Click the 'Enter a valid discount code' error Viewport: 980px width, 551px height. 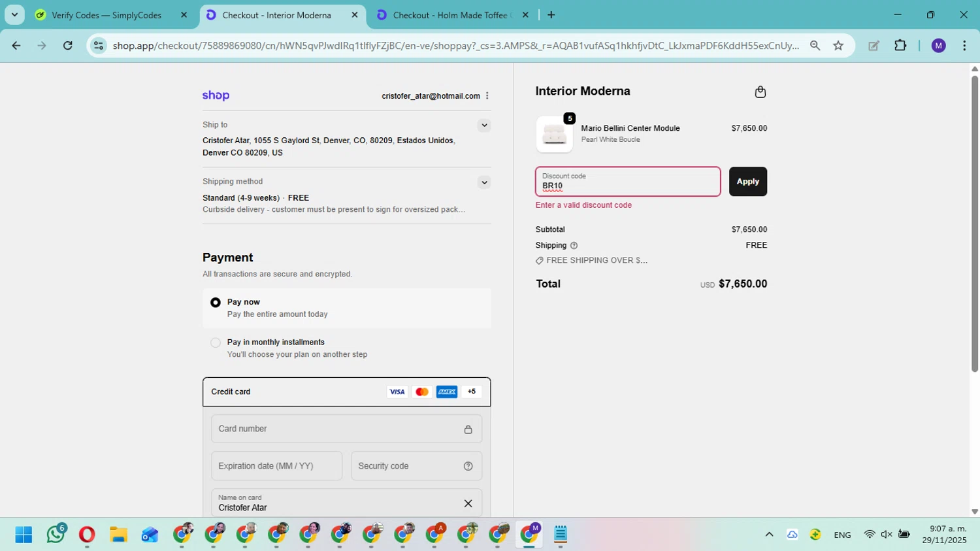583,205
